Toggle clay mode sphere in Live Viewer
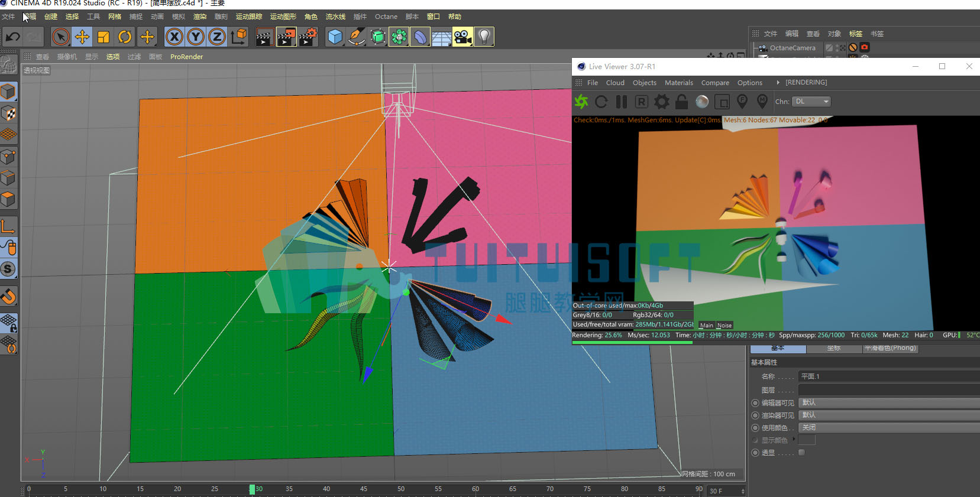Screen dimensions: 980x497 coord(702,102)
